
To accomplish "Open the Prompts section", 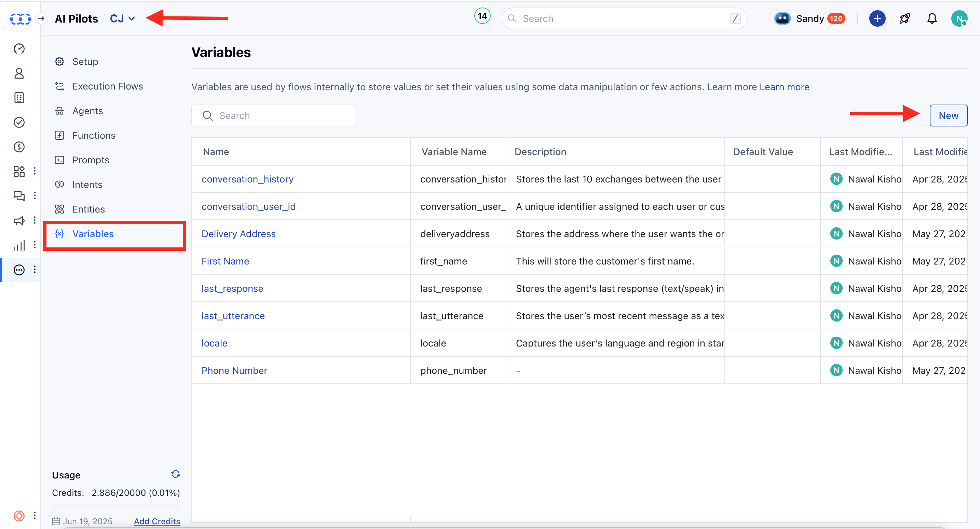I will [91, 160].
